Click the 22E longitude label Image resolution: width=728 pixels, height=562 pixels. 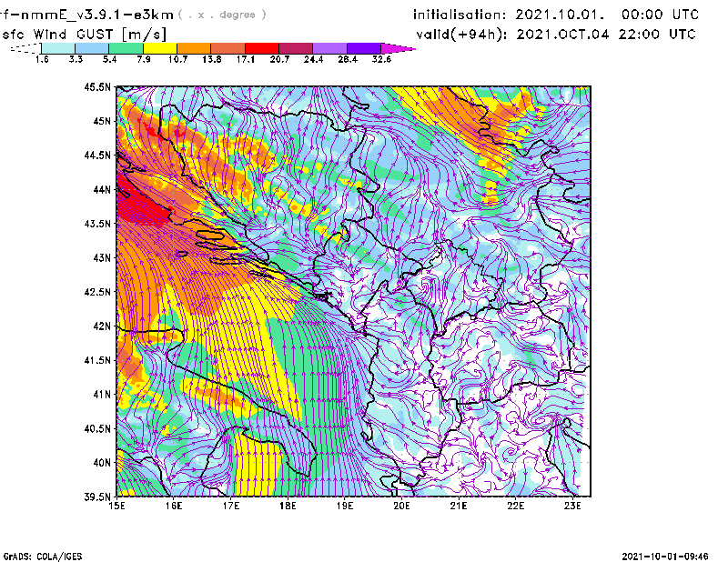(x=515, y=506)
